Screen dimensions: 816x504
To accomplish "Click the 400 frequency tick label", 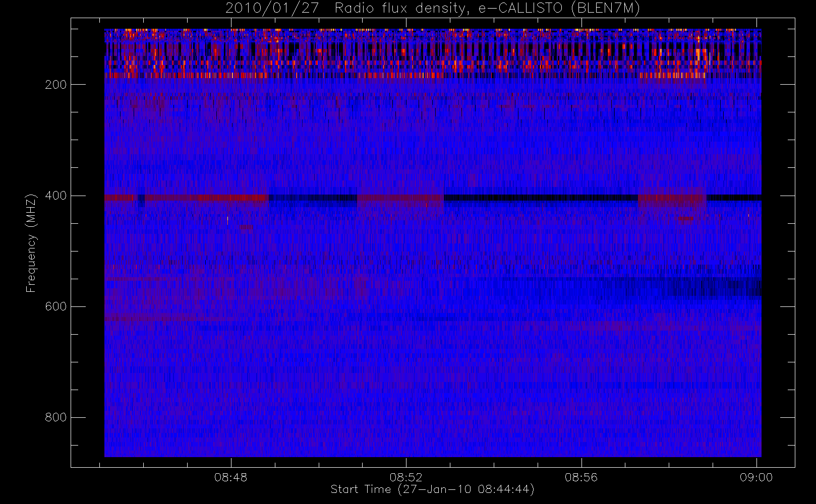I will point(55,196).
